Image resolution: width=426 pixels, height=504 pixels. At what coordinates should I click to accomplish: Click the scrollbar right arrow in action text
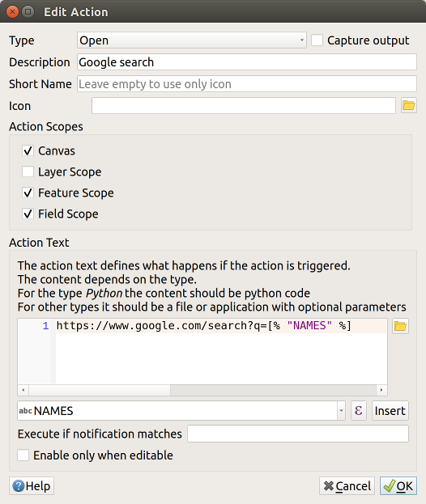(x=381, y=390)
